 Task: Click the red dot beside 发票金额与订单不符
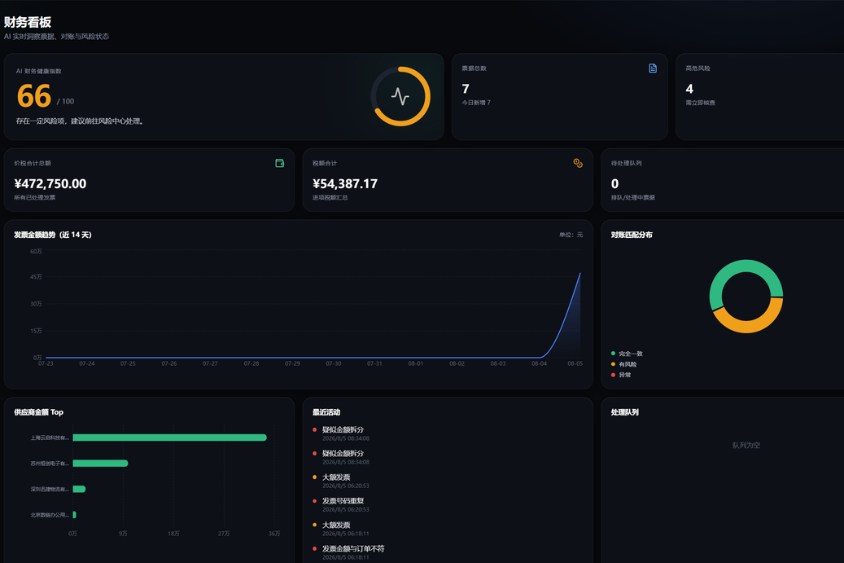pos(314,548)
